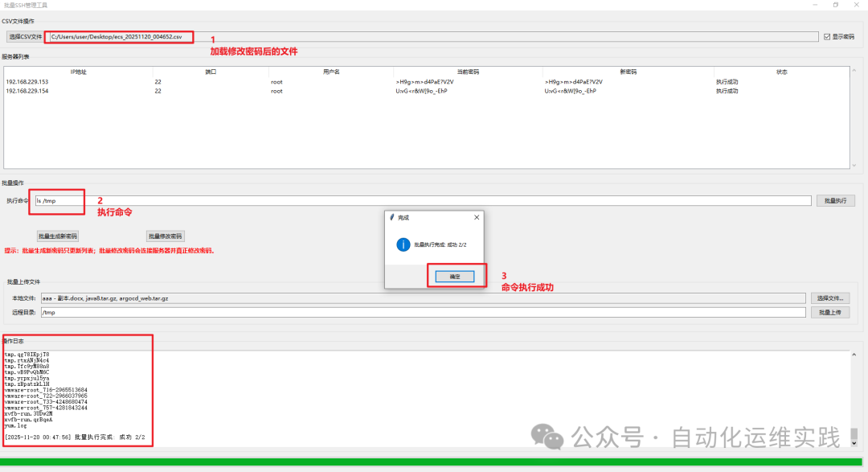The width and height of the screenshot is (868, 472).
Task: Click the CSV file path field
Action: (433, 36)
